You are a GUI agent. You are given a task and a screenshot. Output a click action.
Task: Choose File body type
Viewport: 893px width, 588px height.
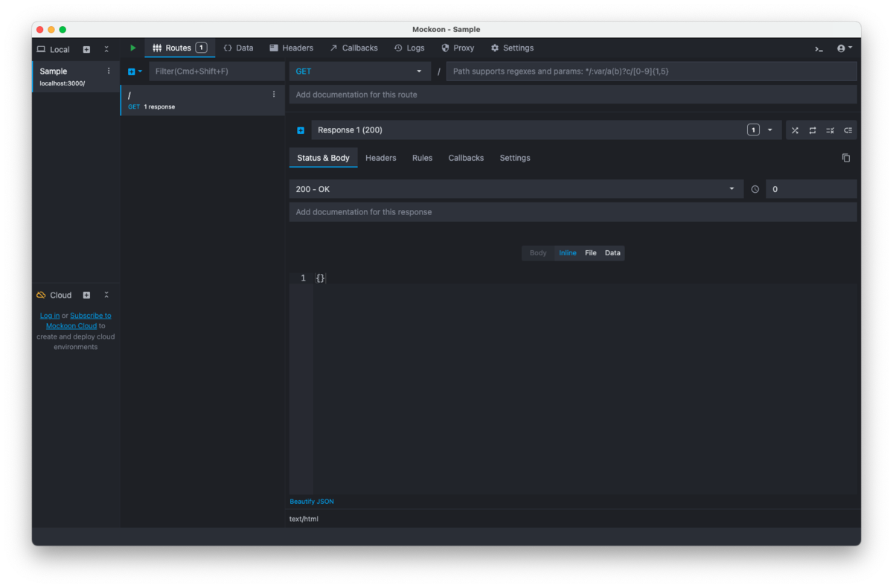[591, 253]
